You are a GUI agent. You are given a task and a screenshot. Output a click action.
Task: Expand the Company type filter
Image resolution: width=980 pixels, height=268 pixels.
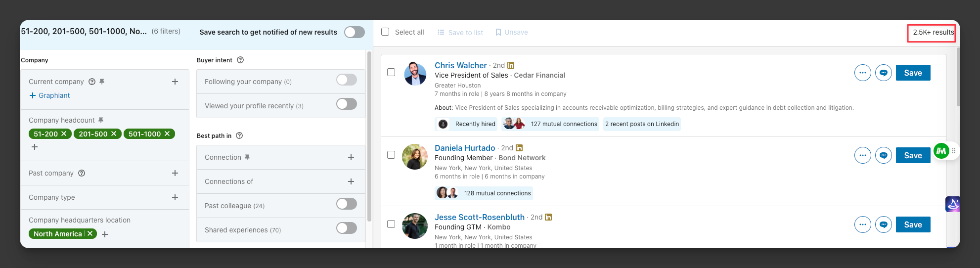(175, 197)
